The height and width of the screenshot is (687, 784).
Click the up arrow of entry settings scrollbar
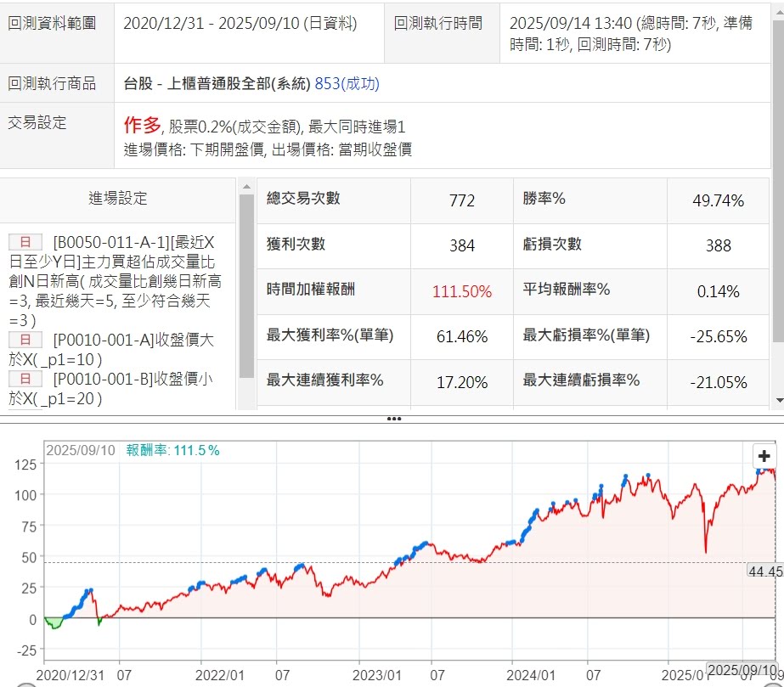pos(246,186)
